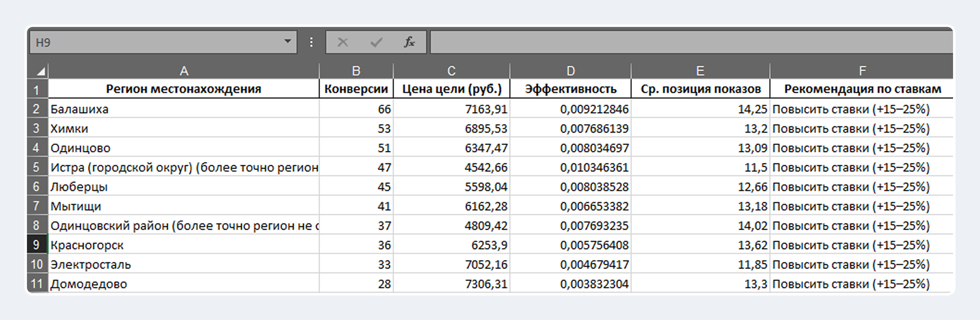This screenshot has height=320, width=980.
Task: Select the cell "Домодедово"
Action: pos(184,284)
